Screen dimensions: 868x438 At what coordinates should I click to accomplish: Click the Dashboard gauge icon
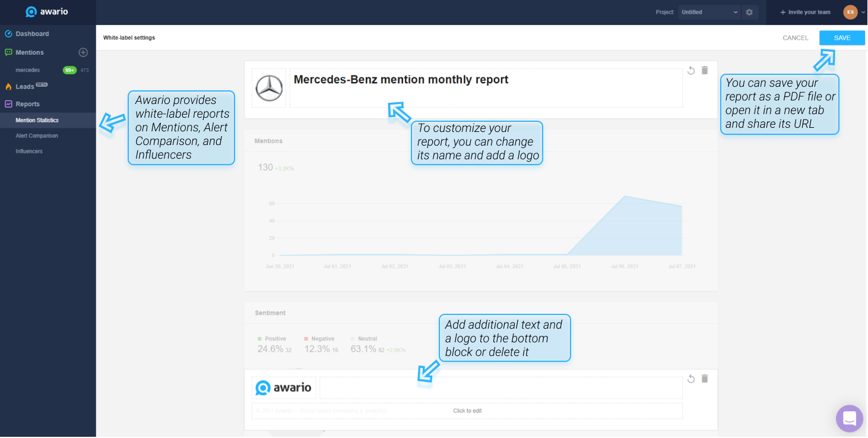pyautogui.click(x=8, y=34)
